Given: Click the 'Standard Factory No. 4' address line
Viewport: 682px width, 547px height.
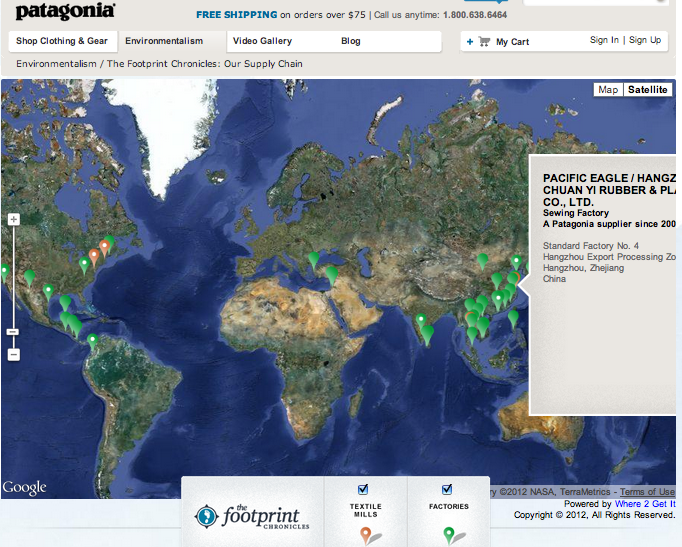Looking at the screenshot, I should pyautogui.click(x=591, y=246).
